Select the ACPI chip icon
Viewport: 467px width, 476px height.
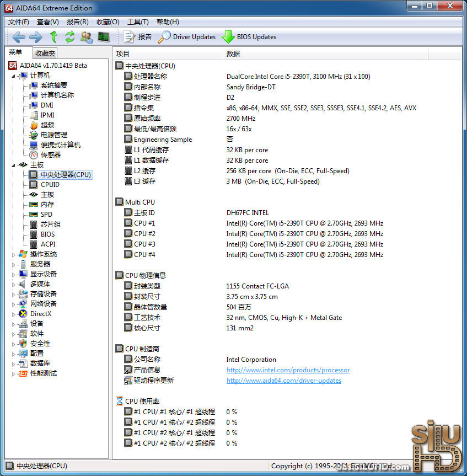[34, 244]
